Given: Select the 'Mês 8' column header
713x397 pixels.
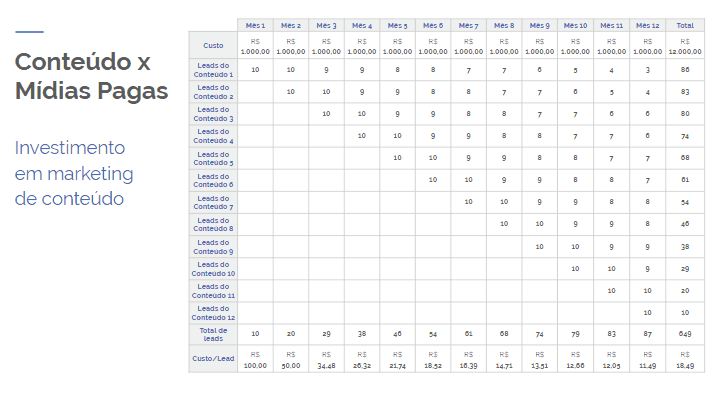Looking at the screenshot, I should [x=504, y=25].
